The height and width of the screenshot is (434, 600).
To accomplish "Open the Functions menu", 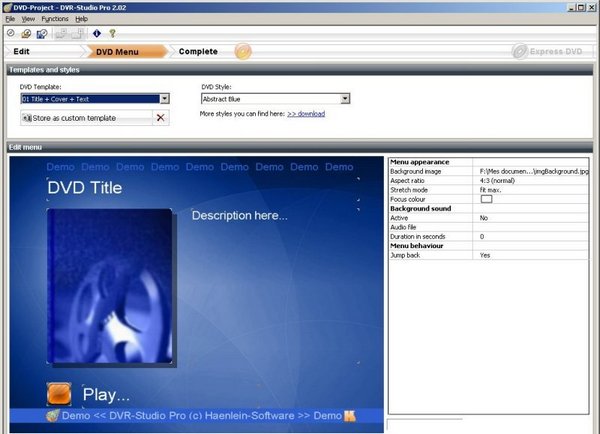I will (55, 19).
